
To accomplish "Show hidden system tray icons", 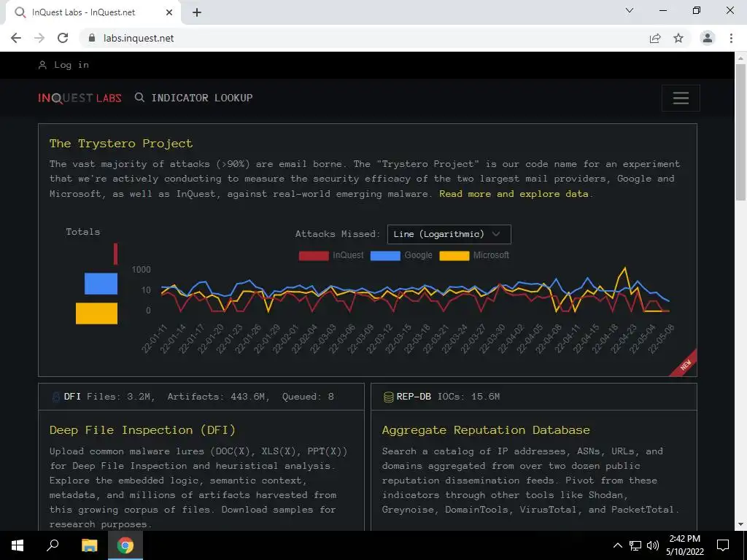I will point(617,545).
